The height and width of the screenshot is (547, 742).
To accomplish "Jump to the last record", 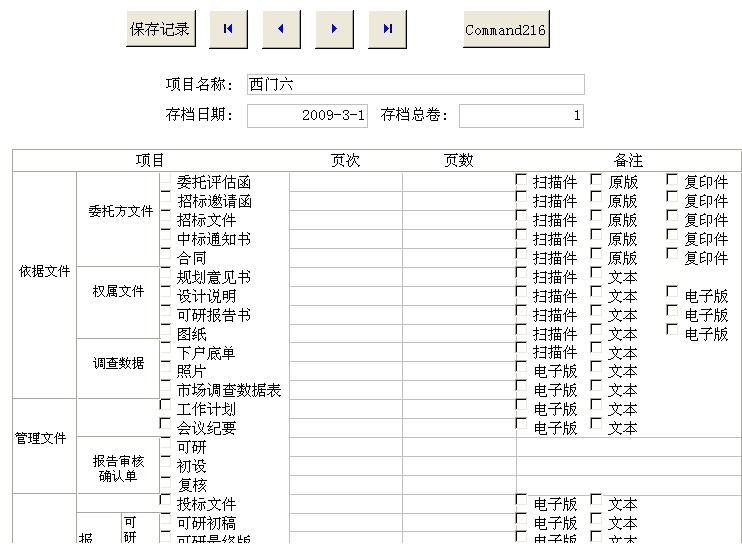I will point(387,29).
